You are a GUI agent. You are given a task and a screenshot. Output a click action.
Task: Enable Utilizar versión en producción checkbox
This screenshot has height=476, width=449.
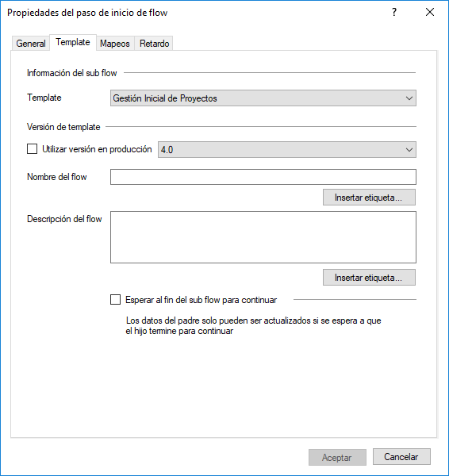(x=33, y=149)
